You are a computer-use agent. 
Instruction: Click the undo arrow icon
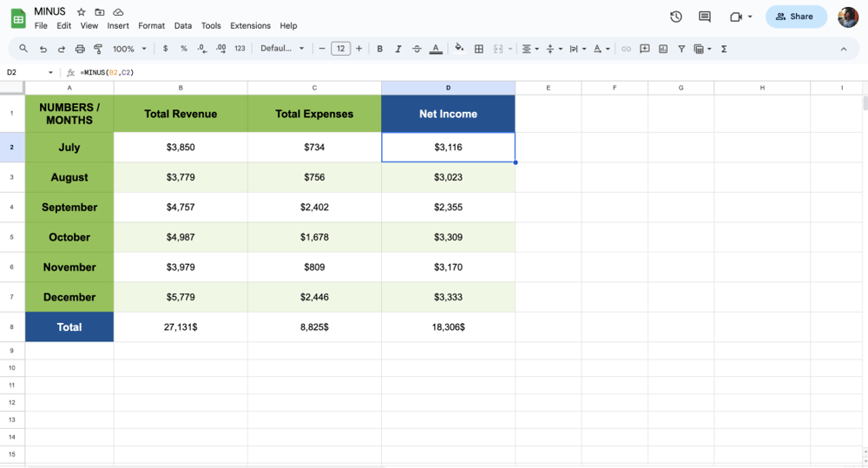tap(43, 49)
